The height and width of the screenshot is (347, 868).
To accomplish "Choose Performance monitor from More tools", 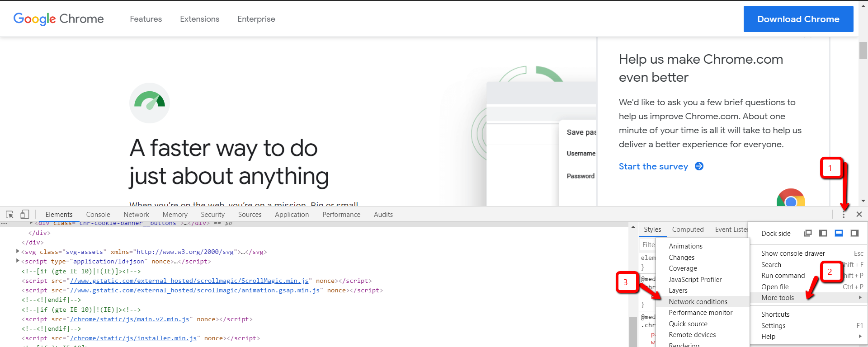I will [x=703, y=313].
